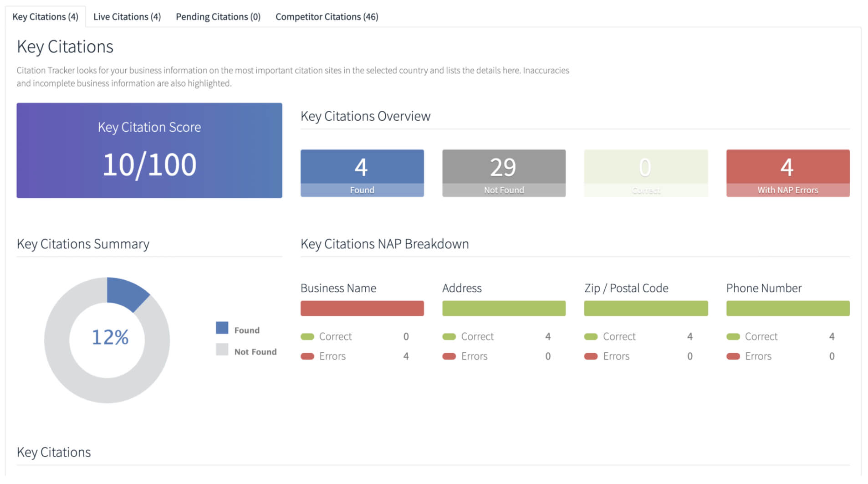The width and height of the screenshot is (868, 484).
Task: Click the Key Citations tab
Action: coord(45,17)
